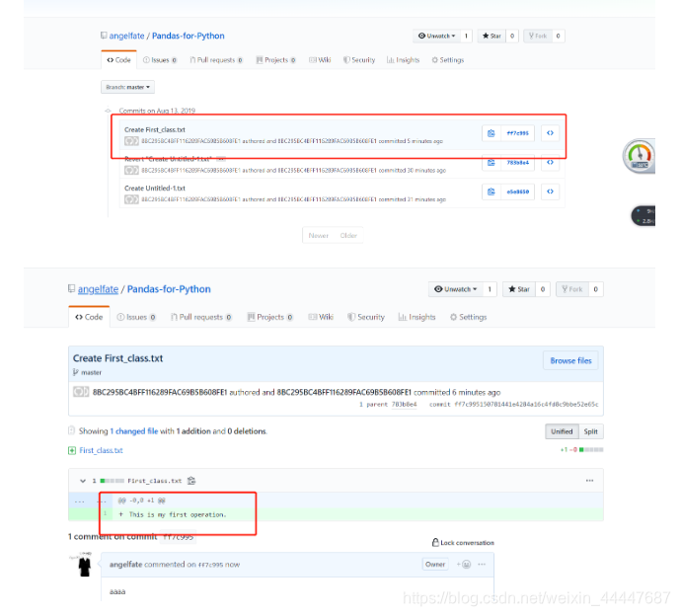Click angelfate username in the comment header
This screenshot has width=680, height=616.
point(125,565)
